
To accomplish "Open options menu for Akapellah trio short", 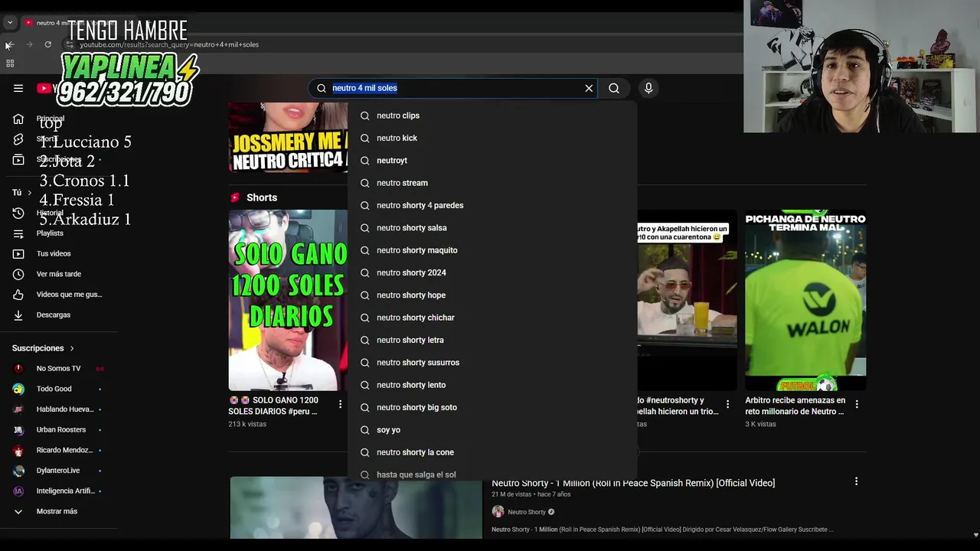I will point(727,404).
